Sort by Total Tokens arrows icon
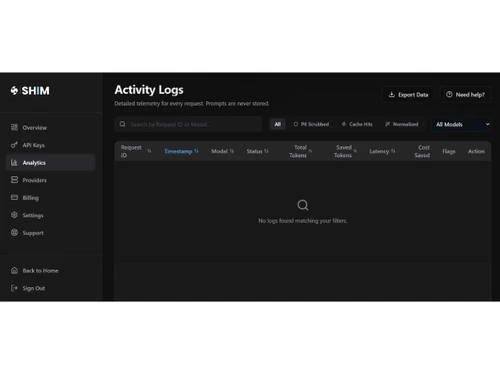 [310, 151]
